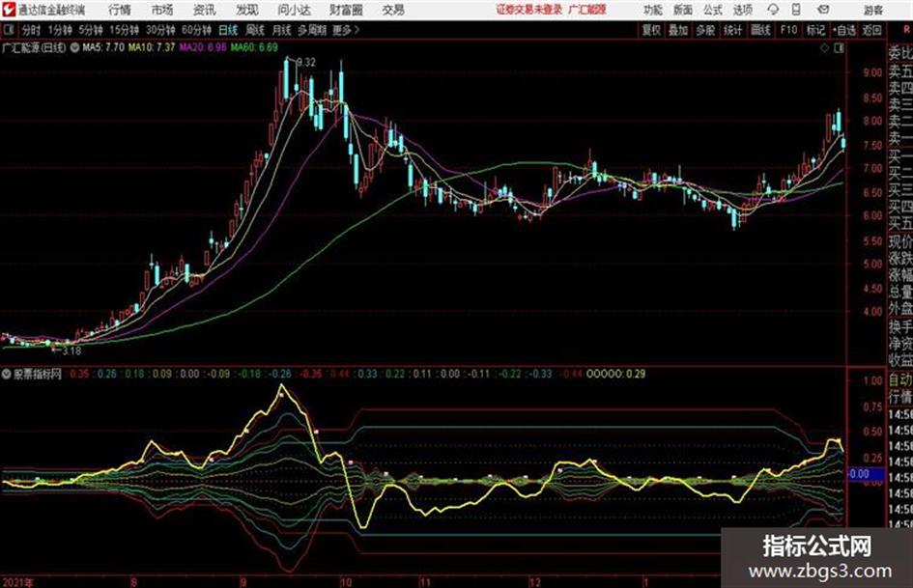913x588 pixels.
Task: Open the mobile phone icon
Action: tap(796, 10)
